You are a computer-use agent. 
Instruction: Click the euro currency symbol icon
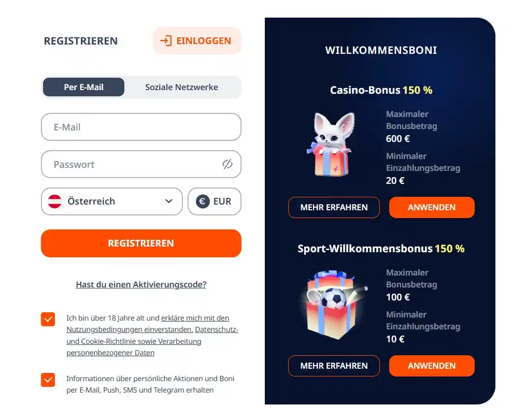(x=203, y=201)
